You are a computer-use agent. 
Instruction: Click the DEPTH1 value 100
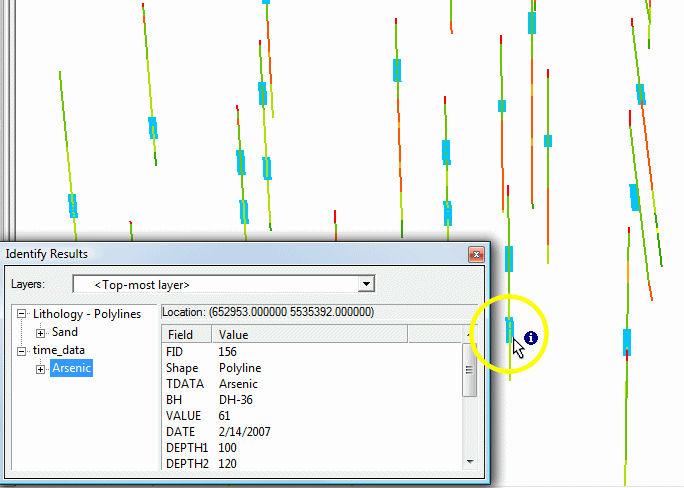click(227, 448)
